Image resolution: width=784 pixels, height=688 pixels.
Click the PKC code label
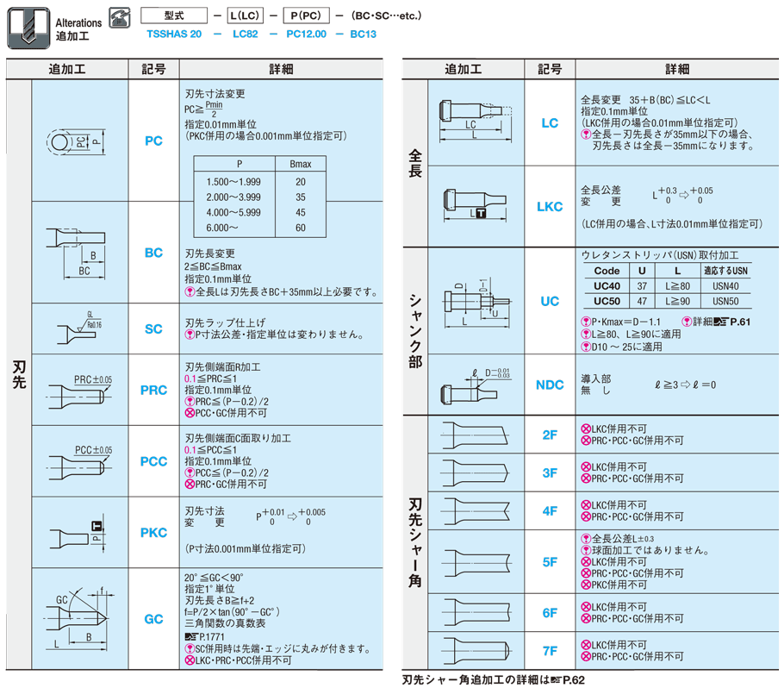coord(153,533)
